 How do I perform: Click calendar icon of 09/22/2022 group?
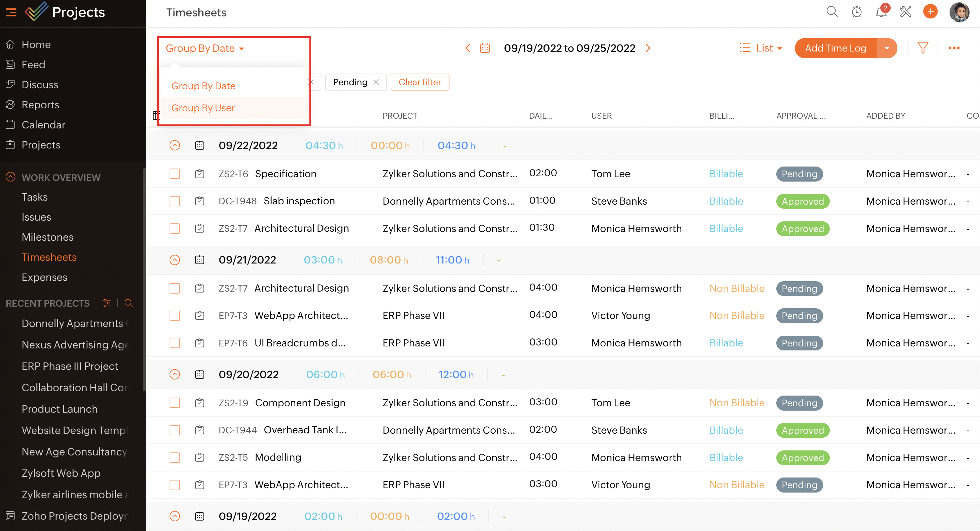[199, 146]
